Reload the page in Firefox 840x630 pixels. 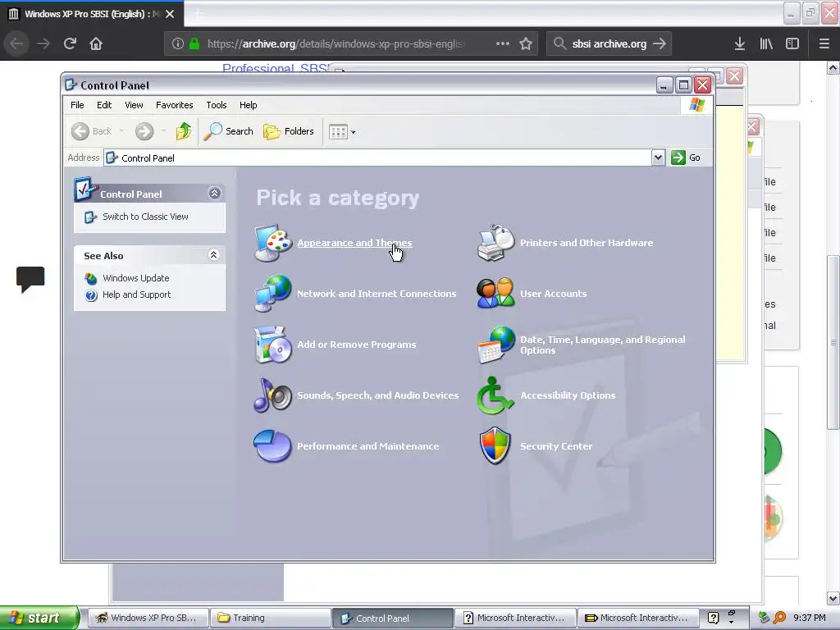point(70,43)
